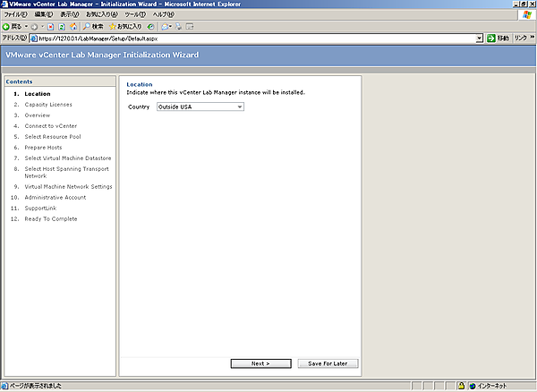The height and width of the screenshot is (392, 537).
Task: Click the page icon in address bar
Action: 34,38
